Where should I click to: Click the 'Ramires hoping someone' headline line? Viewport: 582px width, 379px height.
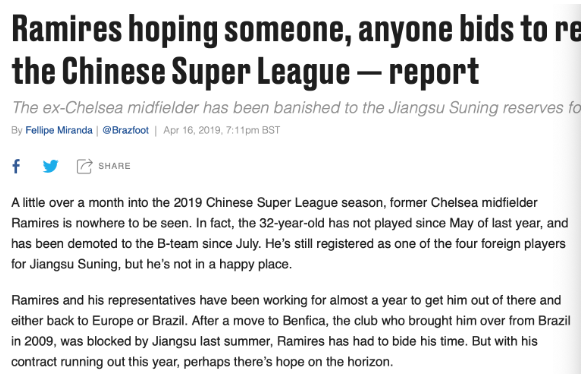[296, 30]
